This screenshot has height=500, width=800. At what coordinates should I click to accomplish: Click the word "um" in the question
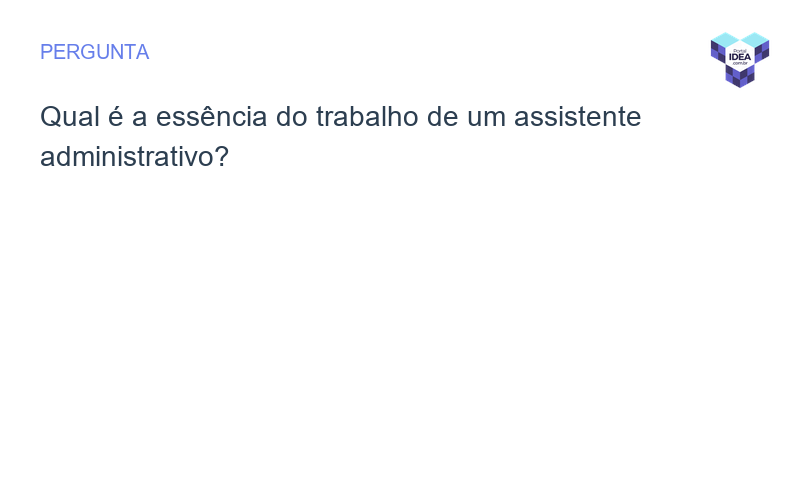pos(486,117)
